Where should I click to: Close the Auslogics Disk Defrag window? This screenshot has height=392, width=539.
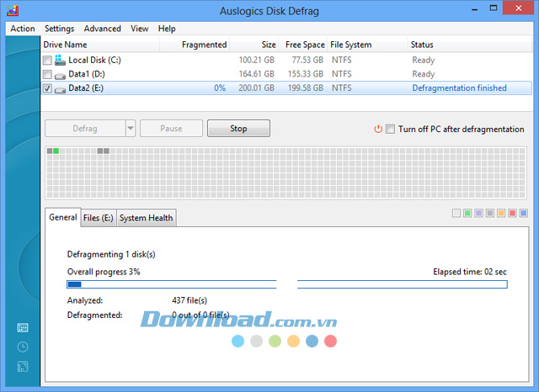pos(519,8)
